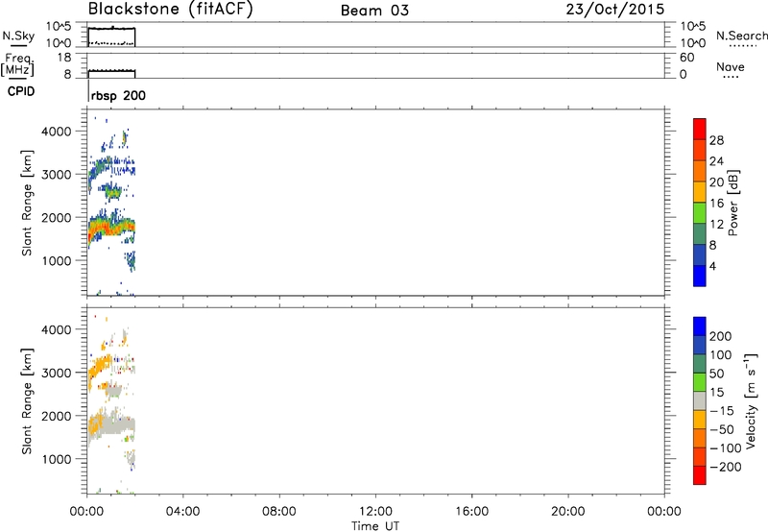Click the 60 label on the Nave axis
Viewport: 768px width, 532px height.
pos(686,58)
